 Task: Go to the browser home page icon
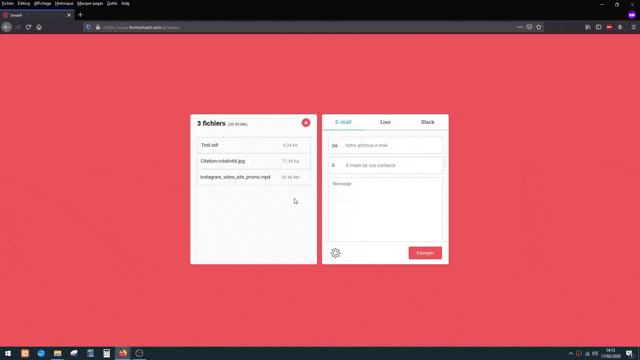coord(39,27)
